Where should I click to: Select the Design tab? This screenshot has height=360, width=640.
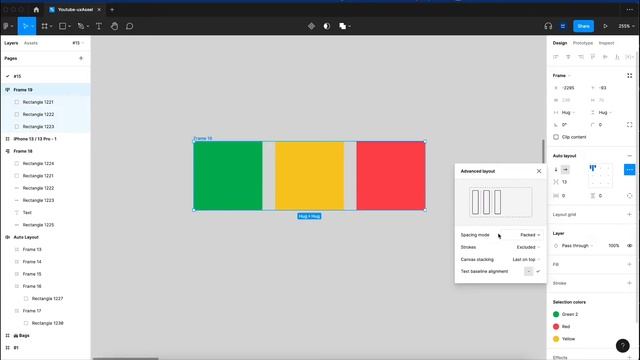(560, 43)
